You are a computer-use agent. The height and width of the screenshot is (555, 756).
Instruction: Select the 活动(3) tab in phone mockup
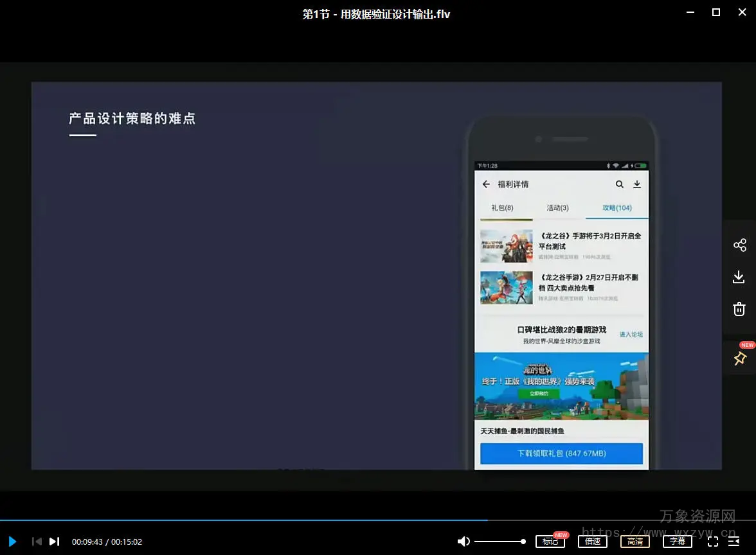[x=557, y=208]
